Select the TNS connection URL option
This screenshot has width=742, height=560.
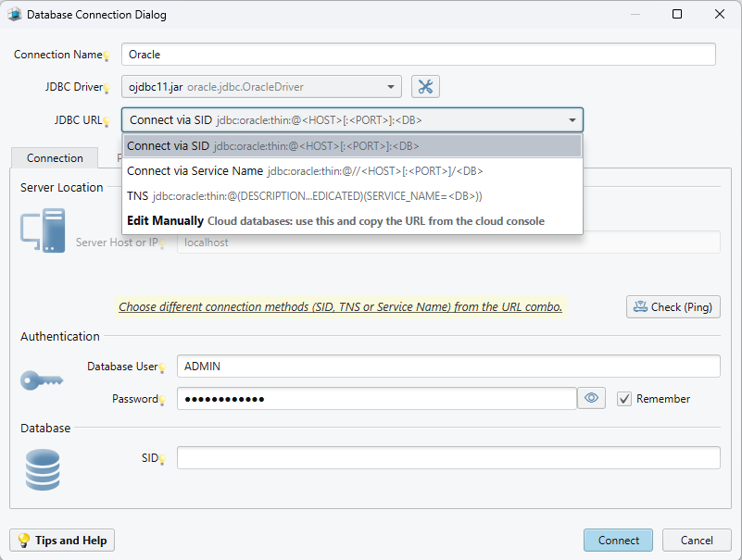point(352,196)
